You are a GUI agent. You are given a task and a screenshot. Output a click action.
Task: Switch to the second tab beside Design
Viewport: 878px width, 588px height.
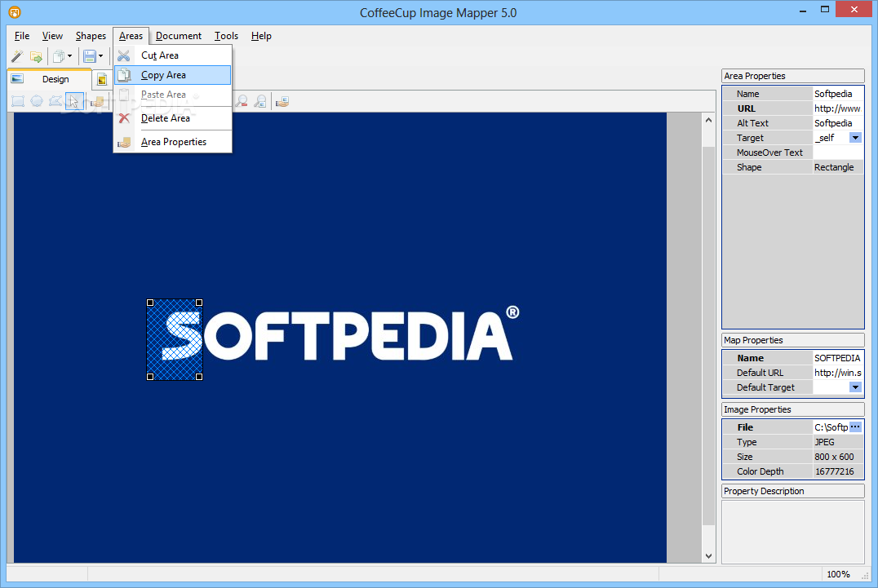pyautogui.click(x=102, y=79)
